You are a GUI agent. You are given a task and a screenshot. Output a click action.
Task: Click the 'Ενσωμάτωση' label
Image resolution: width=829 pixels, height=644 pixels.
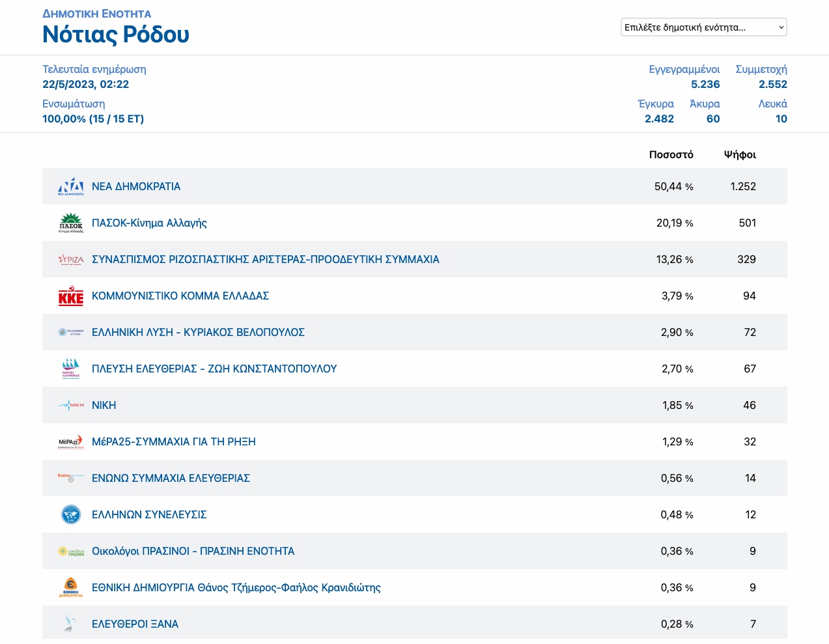coord(74,104)
